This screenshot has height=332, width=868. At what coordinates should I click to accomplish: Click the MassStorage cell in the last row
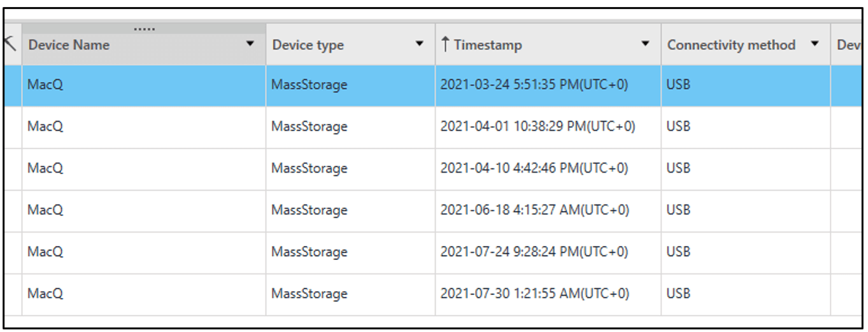pyautogui.click(x=350, y=294)
